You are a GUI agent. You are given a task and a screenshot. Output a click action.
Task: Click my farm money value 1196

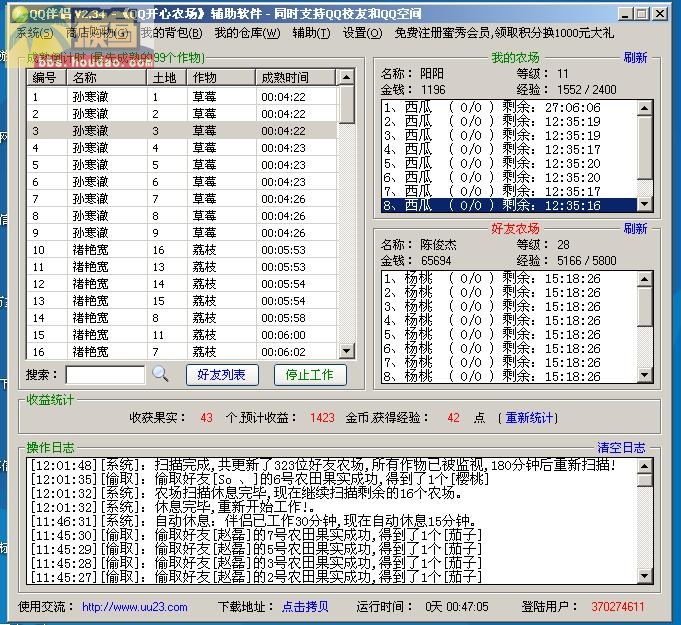pos(433,89)
